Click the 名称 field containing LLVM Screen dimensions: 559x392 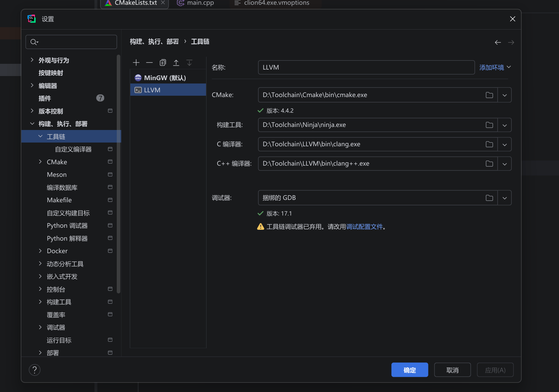366,67
